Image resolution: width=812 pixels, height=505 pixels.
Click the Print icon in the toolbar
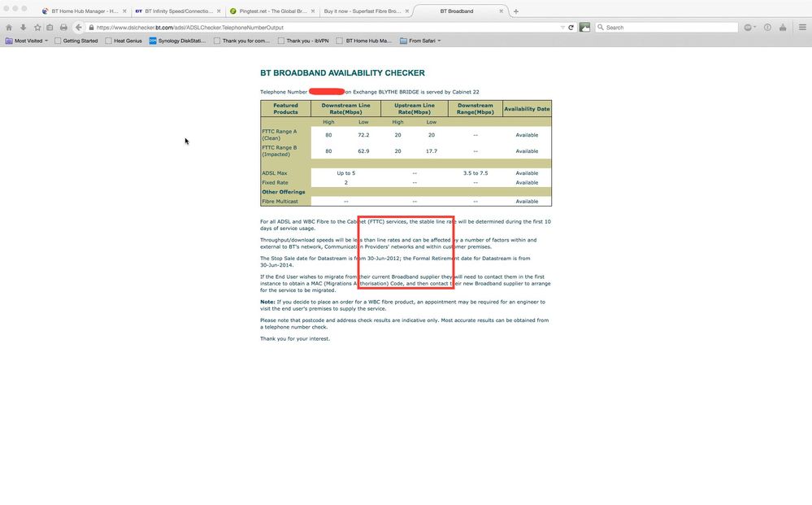[x=63, y=28]
